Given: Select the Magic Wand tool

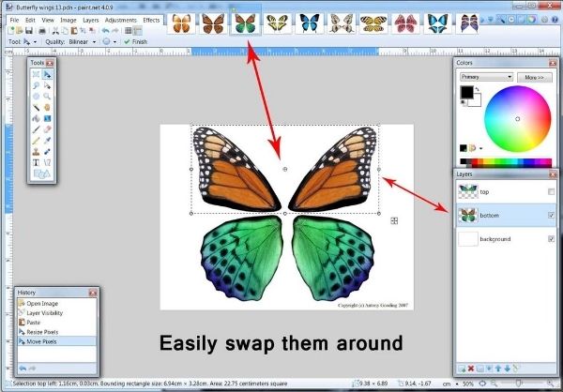Looking at the screenshot, I should [x=36, y=107].
